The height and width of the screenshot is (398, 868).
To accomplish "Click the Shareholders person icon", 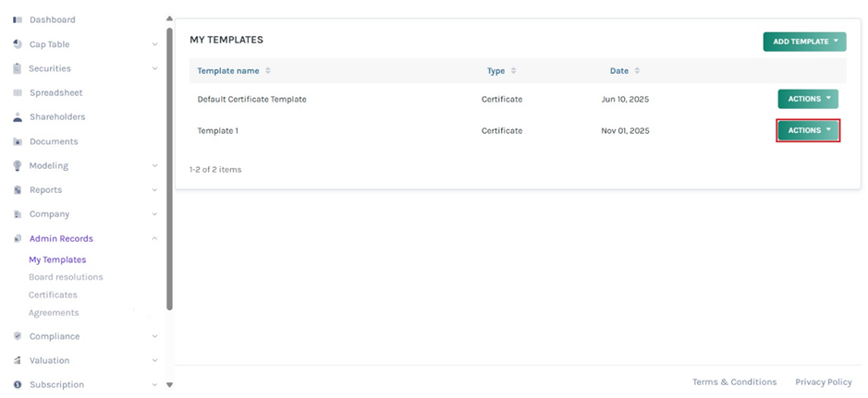I will [18, 117].
